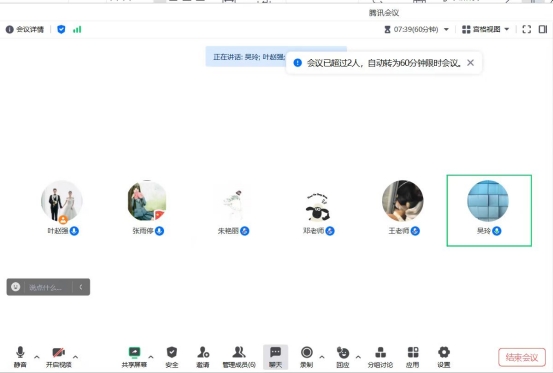Start recording the meeting
553x373 pixels.
(307, 357)
